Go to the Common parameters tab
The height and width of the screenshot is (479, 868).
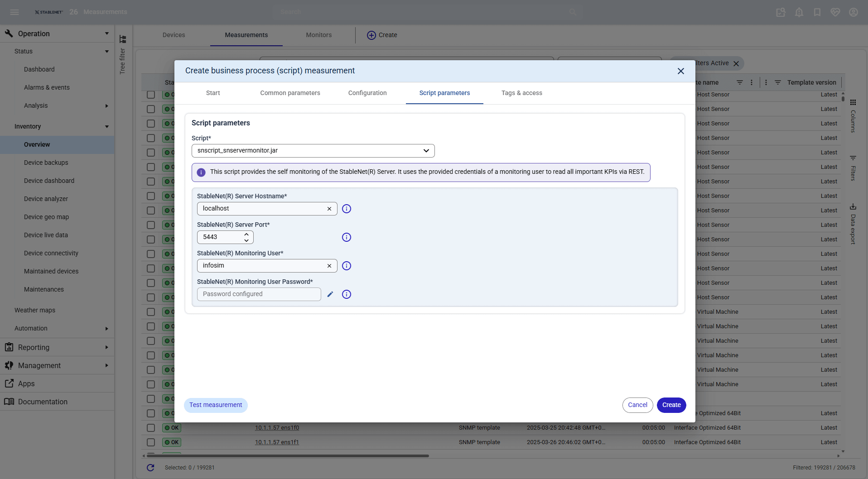(x=290, y=93)
